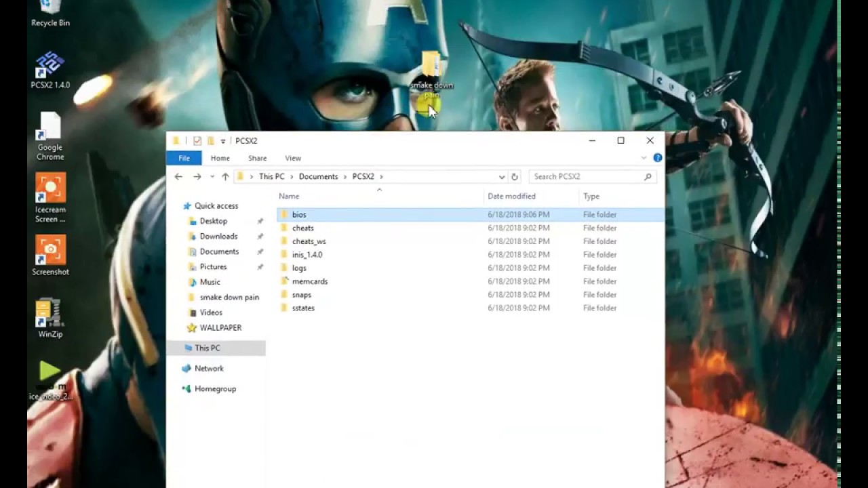
Task: Open Downloads in the navigation pane
Action: coord(218,236)
